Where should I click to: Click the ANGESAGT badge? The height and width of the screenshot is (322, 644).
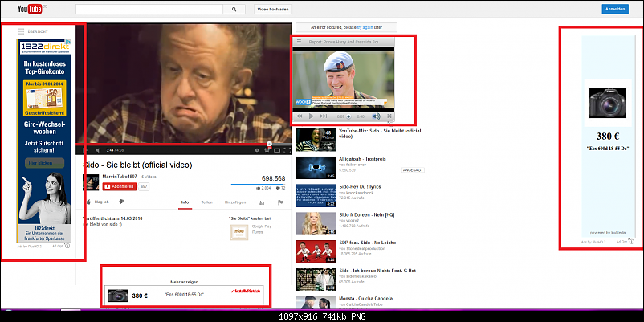tap(413, 169)
